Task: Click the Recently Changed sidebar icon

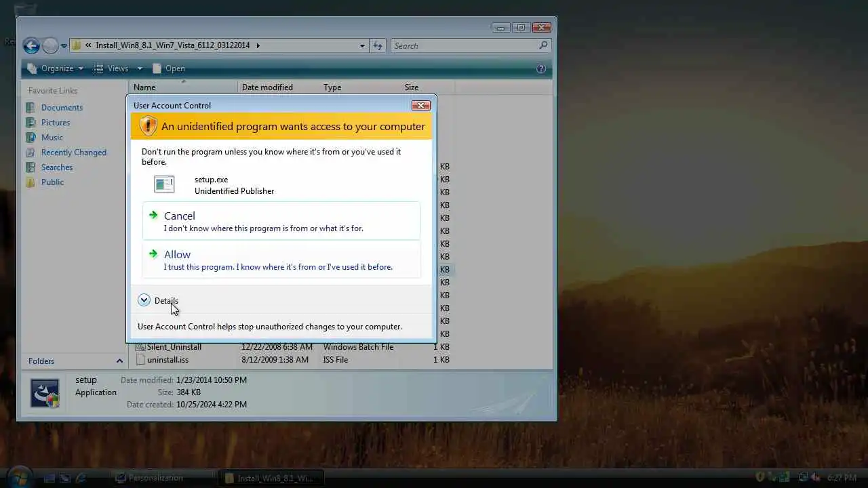Action: (x=31, y=152)
